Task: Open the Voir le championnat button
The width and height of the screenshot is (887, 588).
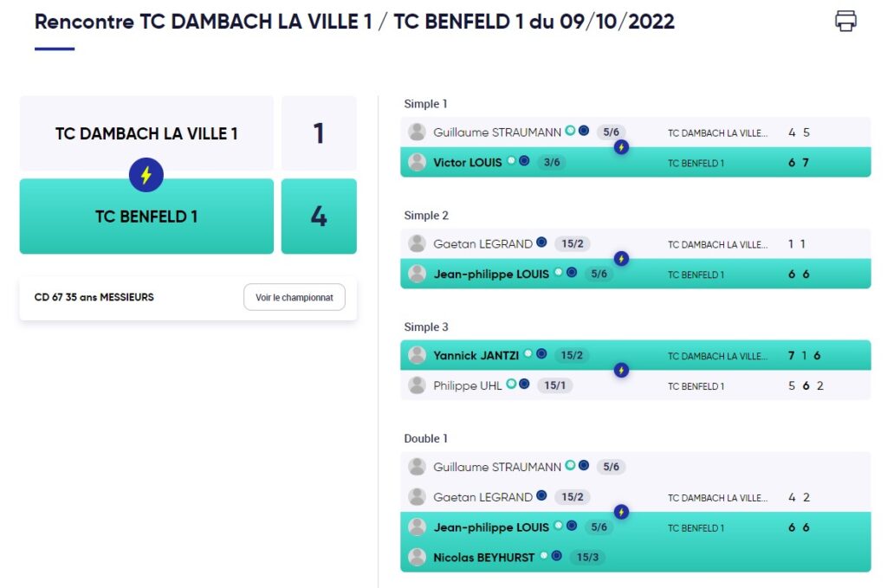Action: coord(295,297)
